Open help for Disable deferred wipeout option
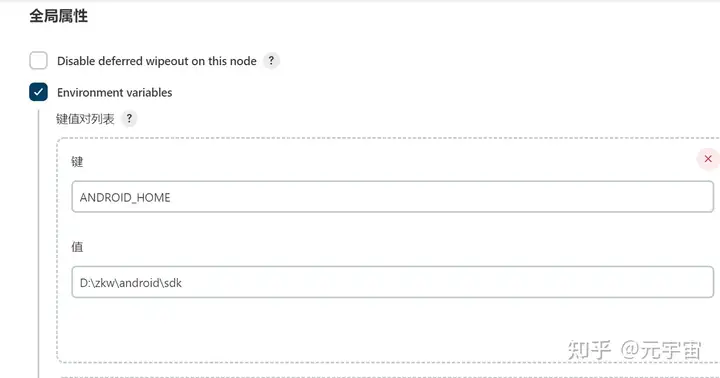The width and height of the screenshot is (720, 378). point(271,61)
